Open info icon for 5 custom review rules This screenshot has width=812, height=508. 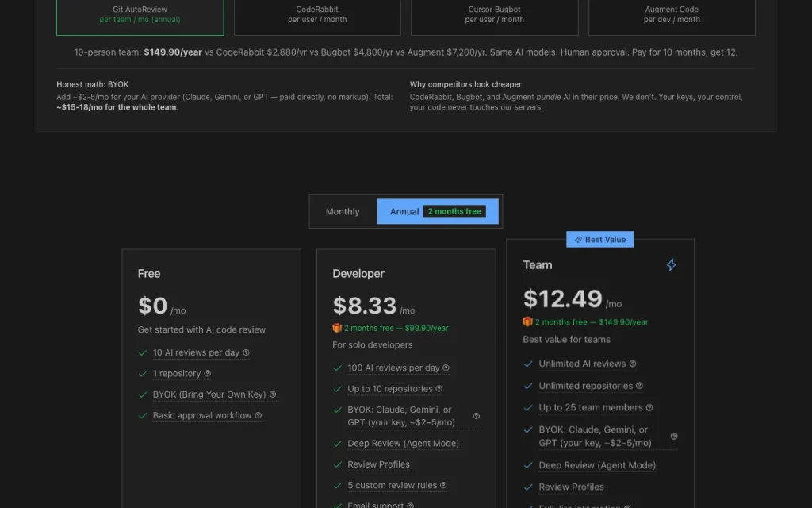443,485
